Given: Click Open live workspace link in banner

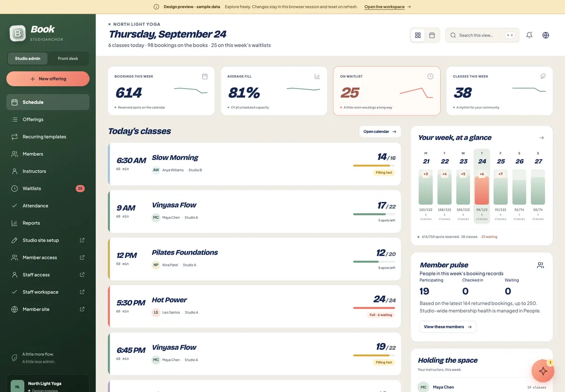Looking at the screenshot, I should [387, 7].
